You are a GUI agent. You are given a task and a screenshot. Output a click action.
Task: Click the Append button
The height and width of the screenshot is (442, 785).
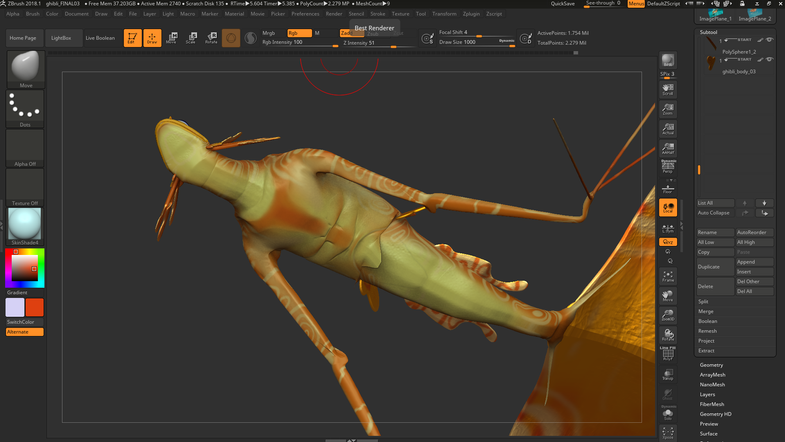point(754,262)
